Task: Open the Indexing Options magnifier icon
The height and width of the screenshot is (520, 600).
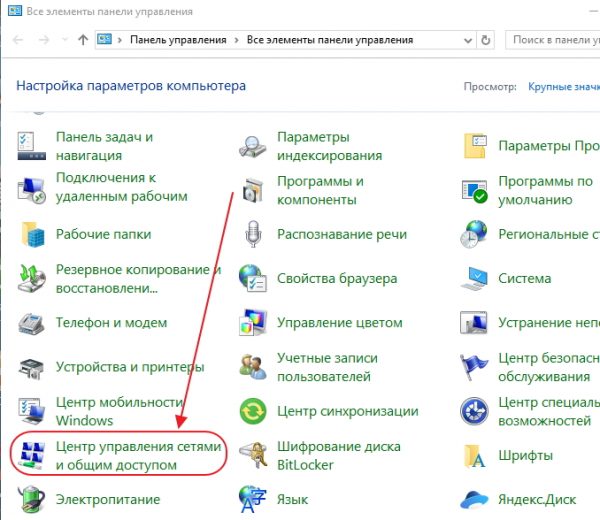Action: click(253, 146)
